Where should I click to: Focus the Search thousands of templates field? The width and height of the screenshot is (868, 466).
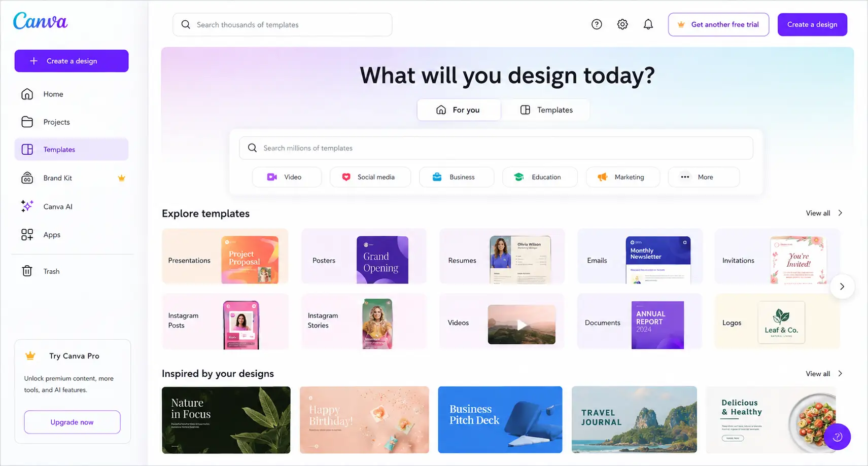tap(282, 24)
